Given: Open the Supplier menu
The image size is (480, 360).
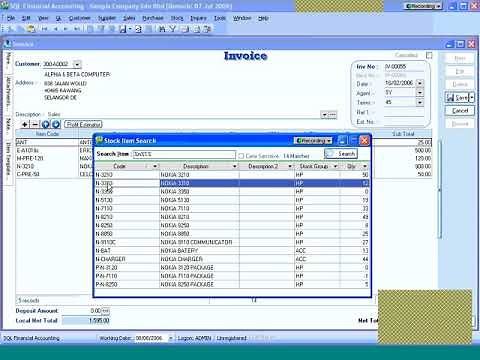Looking at the screenshot, I should point(107,18).
